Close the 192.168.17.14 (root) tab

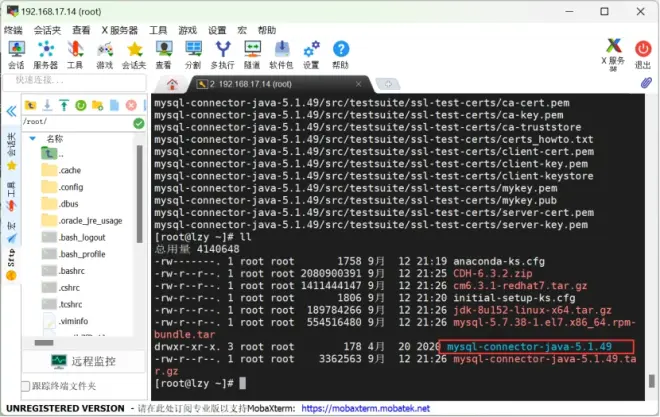[x=359, y=84]
